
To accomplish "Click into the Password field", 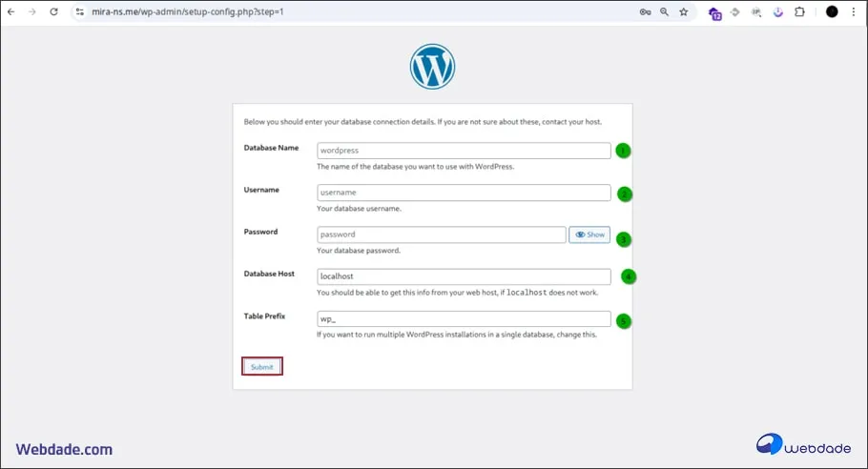I will pos(441,234).
